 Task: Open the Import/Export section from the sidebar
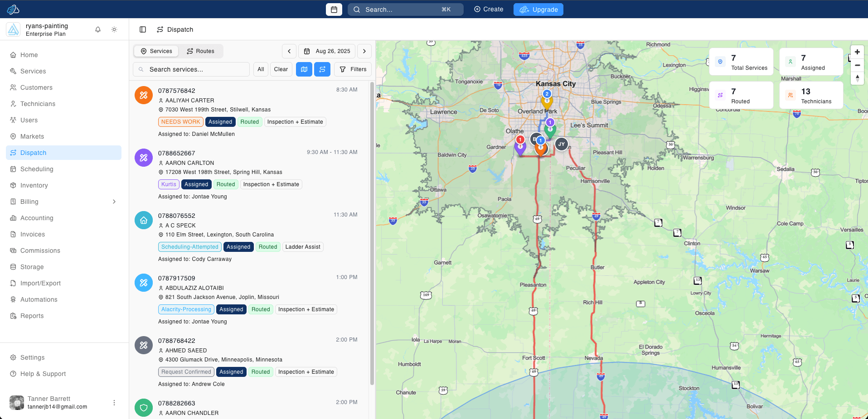click(x=40, y=283)
